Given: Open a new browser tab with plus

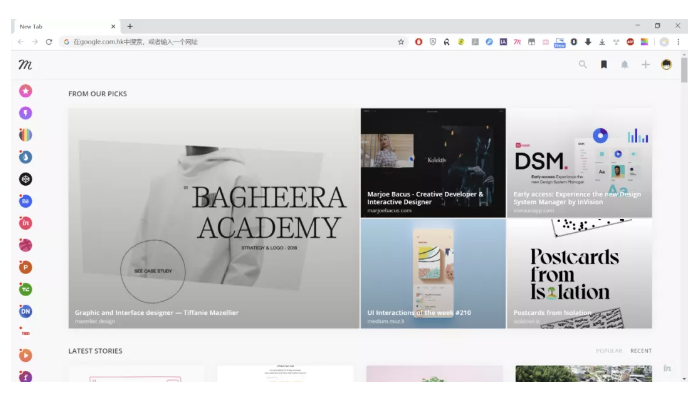Looking at the screenshot, I should pos(130,27).
